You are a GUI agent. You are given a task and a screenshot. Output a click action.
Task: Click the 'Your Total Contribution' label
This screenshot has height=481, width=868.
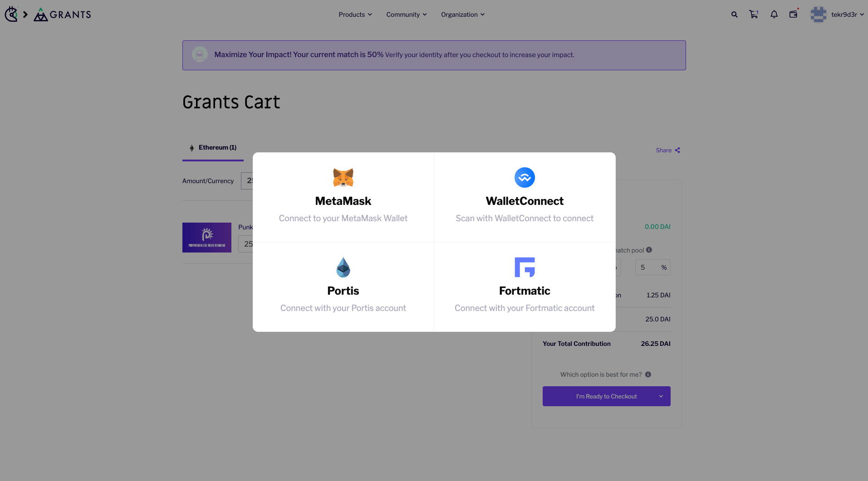pos(577,344)
